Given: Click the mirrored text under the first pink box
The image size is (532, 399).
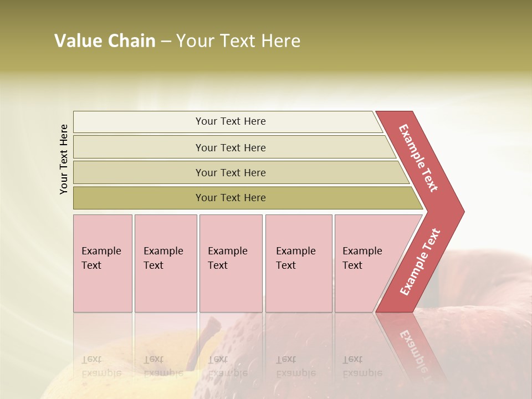Looking at the screenshot, I should [101, 366].
